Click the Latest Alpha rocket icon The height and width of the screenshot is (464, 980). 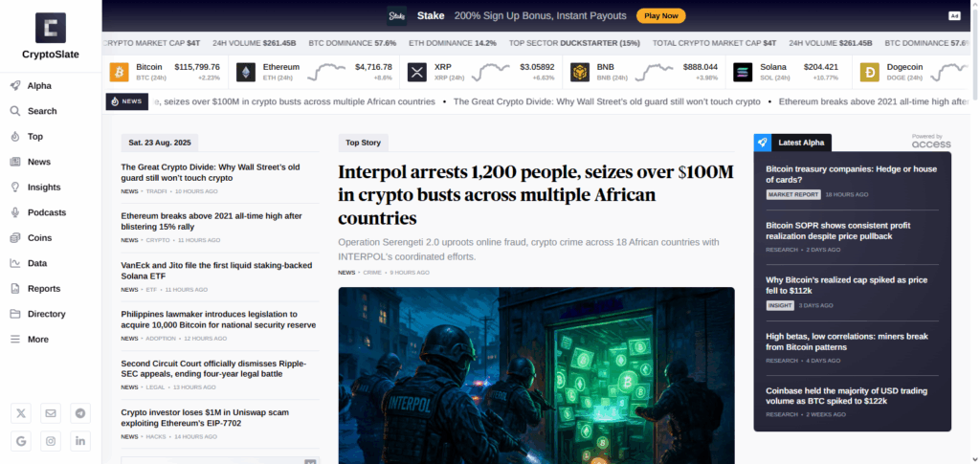(763, 143)
